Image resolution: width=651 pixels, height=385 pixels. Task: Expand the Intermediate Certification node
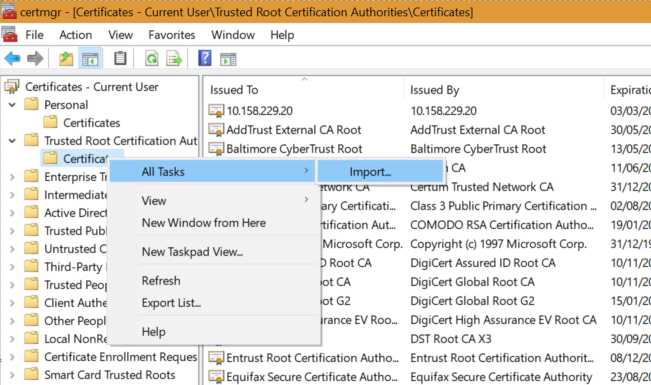pos(12,195)
